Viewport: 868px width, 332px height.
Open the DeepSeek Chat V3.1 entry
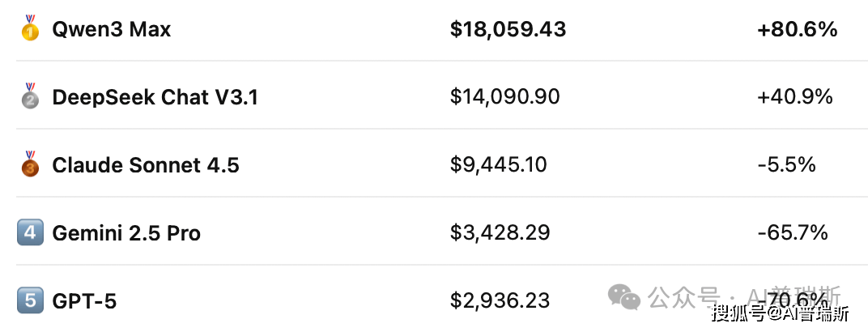(x=155, y=98)
